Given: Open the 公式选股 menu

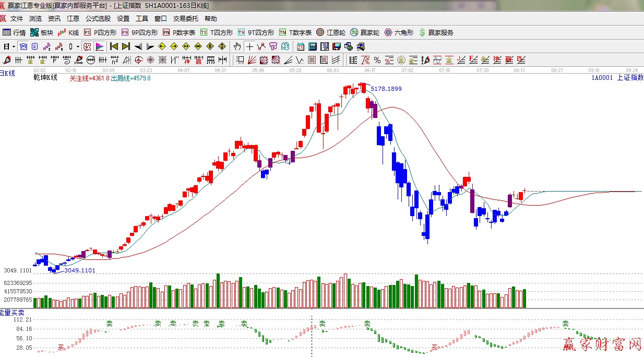Looking at the screenshot, I should pyautogui.click(x=98, y=19).
